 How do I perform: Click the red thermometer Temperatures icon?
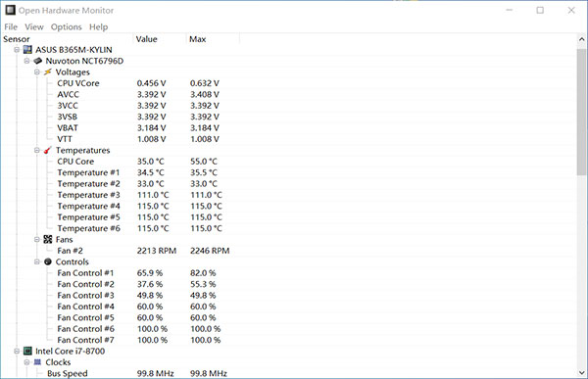pos(48,150)
